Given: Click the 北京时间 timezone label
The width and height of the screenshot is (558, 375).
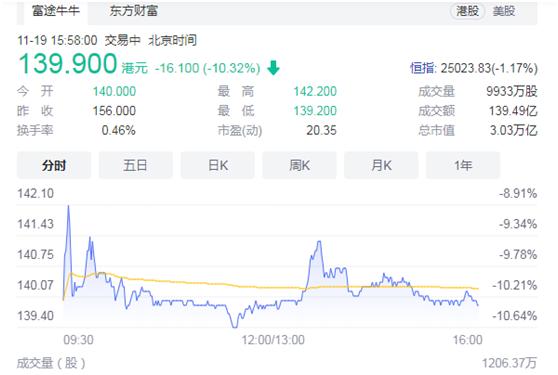Looking at the screenshot, I should [x=172, y=40].
